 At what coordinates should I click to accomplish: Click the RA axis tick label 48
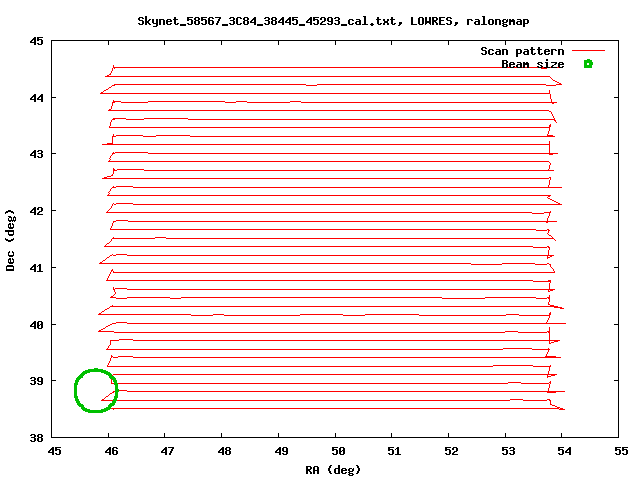pyautogui.click(x=224, y=451)
